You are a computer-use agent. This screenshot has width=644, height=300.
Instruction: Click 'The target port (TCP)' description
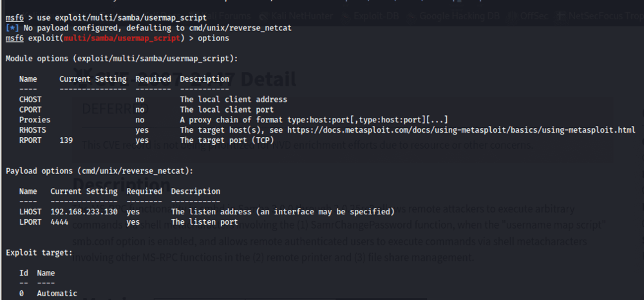click(x=227, y=140)
